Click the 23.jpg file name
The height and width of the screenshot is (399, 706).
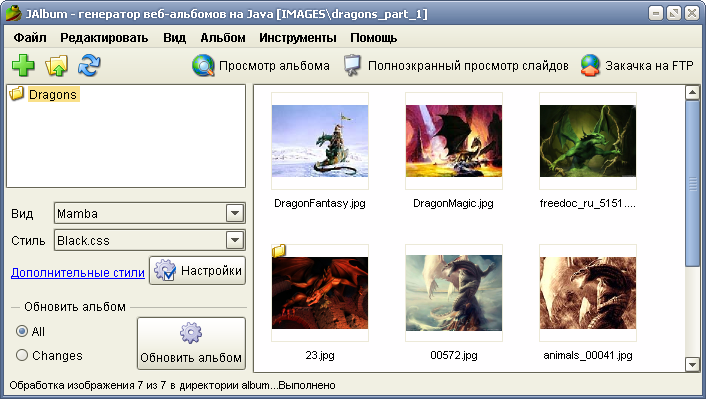pyautogui.click(x=320, y=355)
